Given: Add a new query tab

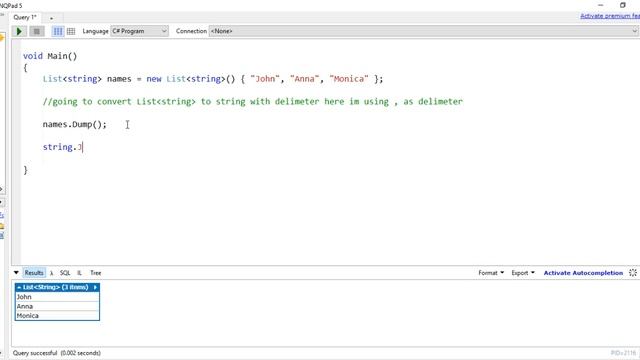Looking at the screenshot, I should [51, 18].
